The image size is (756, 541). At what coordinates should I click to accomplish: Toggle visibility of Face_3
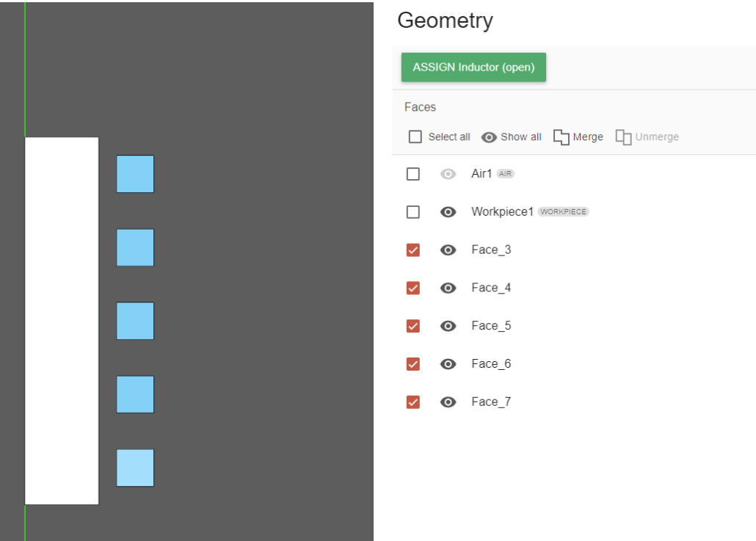tap(448, 250)
